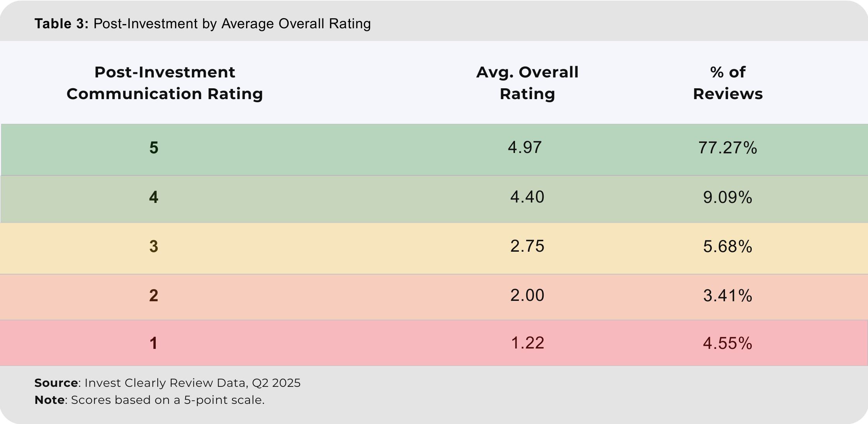868x424 pixels.
Task: Click the Avg. Overall Rating column header
Action: click(x=527, y=83)
